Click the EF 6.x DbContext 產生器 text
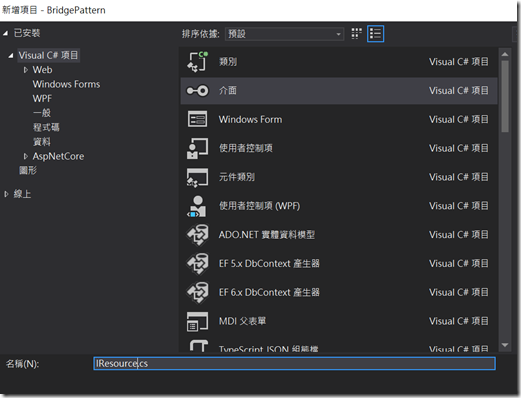 tap(269, 292)
